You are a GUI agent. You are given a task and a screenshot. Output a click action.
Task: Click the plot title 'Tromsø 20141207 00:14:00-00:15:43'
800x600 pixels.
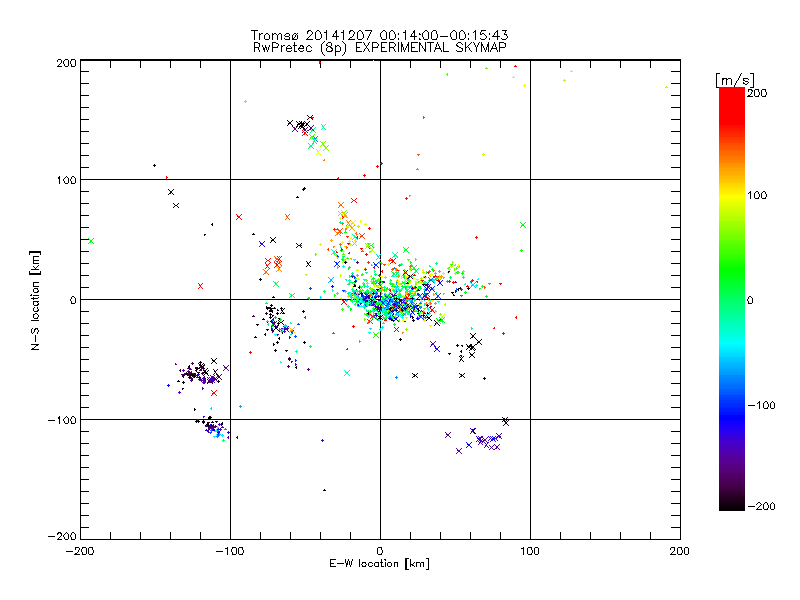(379, 35)
